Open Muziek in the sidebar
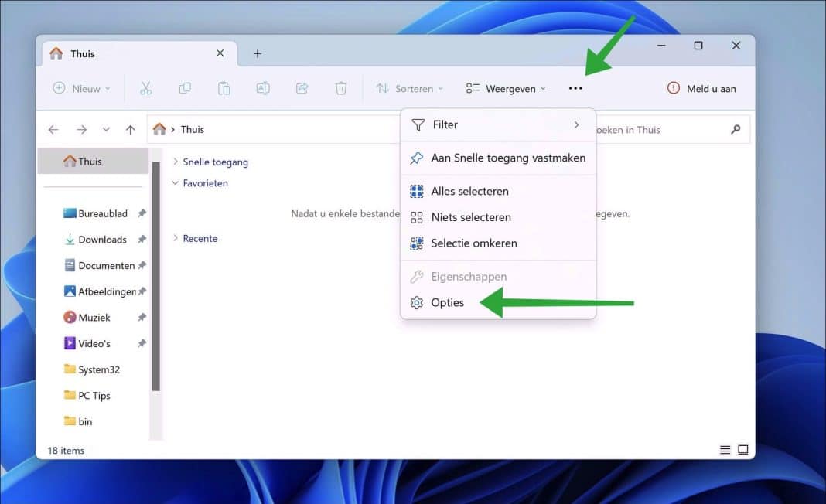The width and height of the screenshot is (826, 504). click(94, 318)
